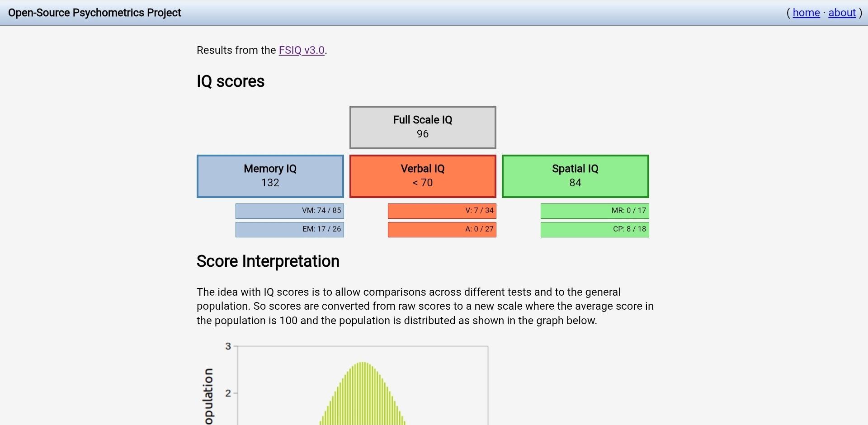The width and height of the screenshot is (868, 425).
Task: Click the EM: 17 / 26 score bar
Action: [x=289, y=229]
